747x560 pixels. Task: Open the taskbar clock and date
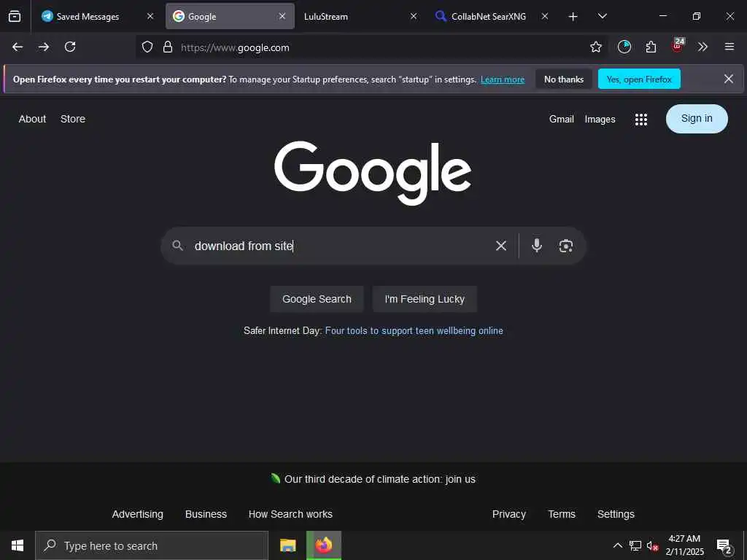coord(684,545)
